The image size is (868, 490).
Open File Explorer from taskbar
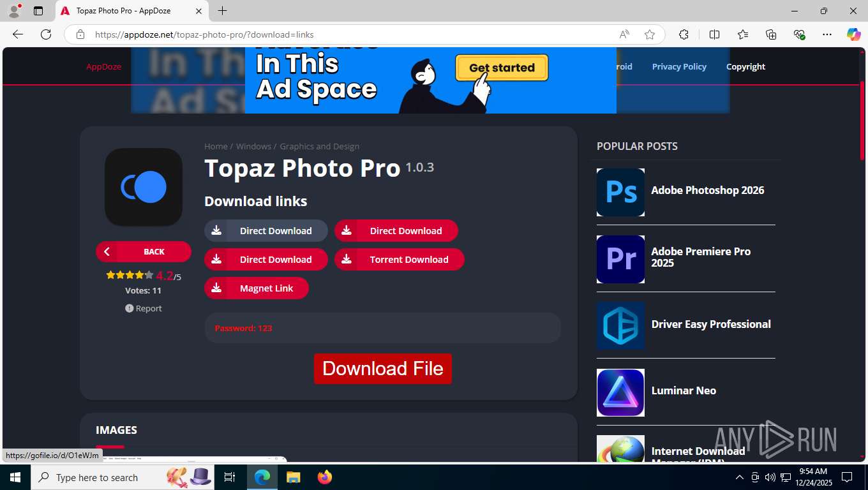[293, 477]
